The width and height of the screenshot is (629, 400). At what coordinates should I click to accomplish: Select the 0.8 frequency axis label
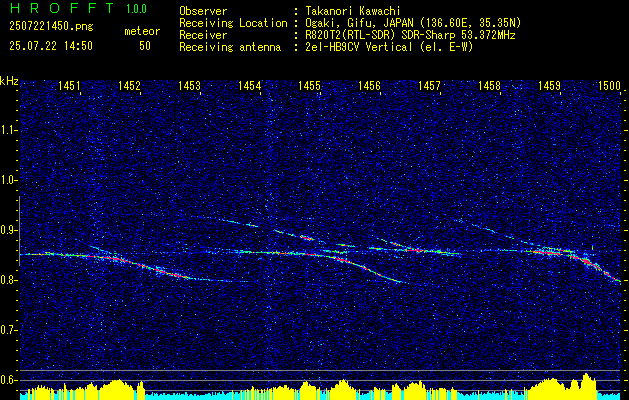click(x=8, y=280)
